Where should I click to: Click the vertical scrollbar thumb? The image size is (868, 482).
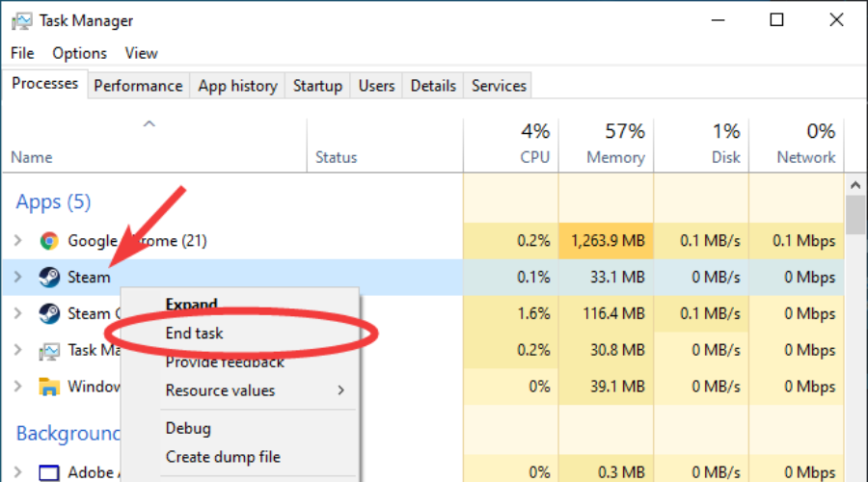(x=855, y=216)
